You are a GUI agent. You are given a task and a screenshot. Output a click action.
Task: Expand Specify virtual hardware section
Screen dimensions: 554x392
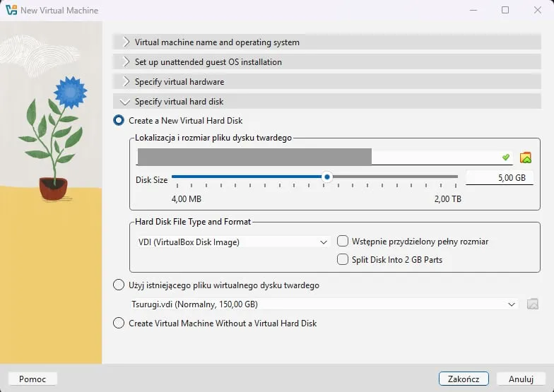[x=326, y=82]
